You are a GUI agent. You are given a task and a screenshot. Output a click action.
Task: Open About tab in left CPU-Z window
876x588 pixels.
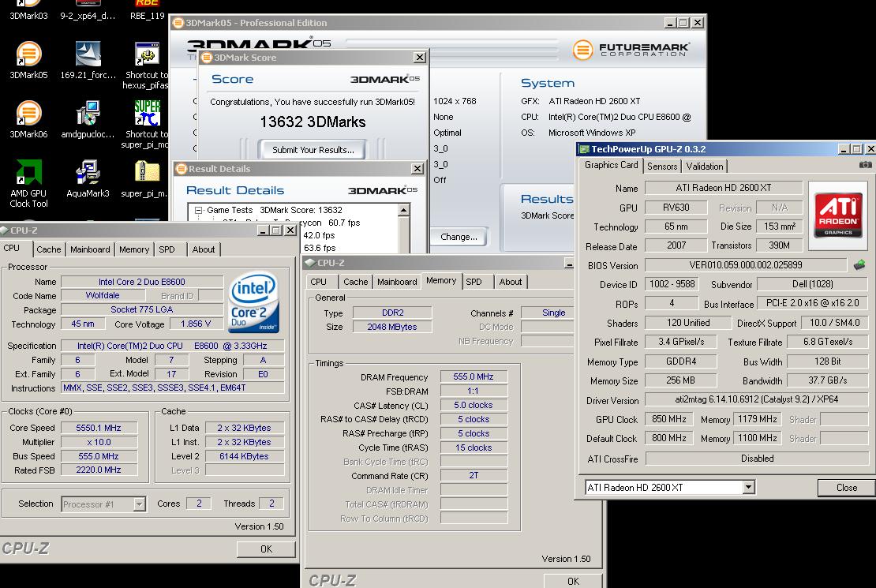click(x=204, y=249)
